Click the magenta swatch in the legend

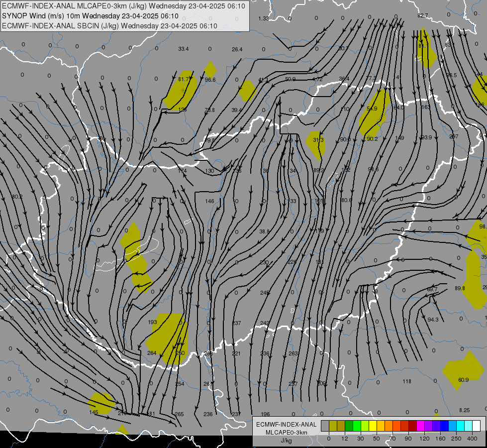pos(420,426)
